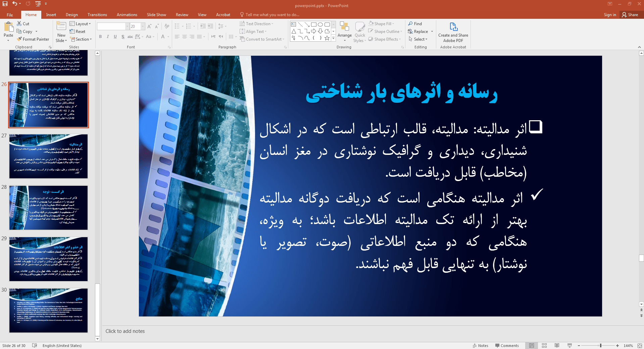Toggle Bold formatting
Screen dimensions: 644x349
coord(100,37)
